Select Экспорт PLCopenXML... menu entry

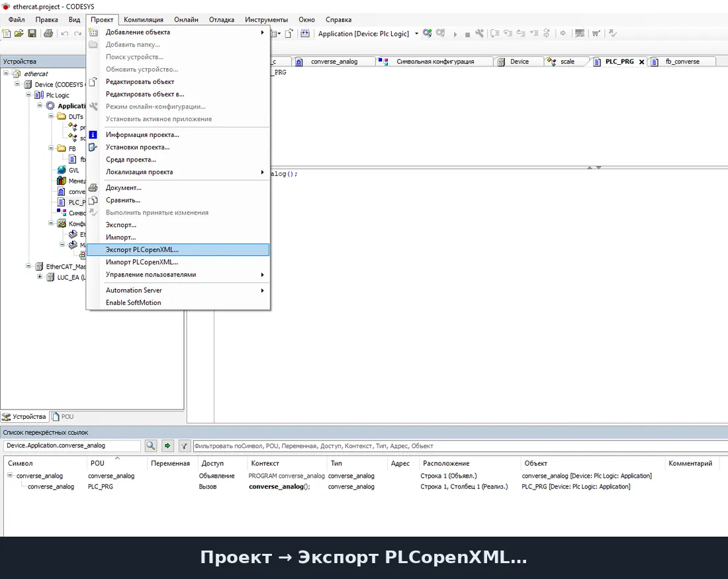178,250
